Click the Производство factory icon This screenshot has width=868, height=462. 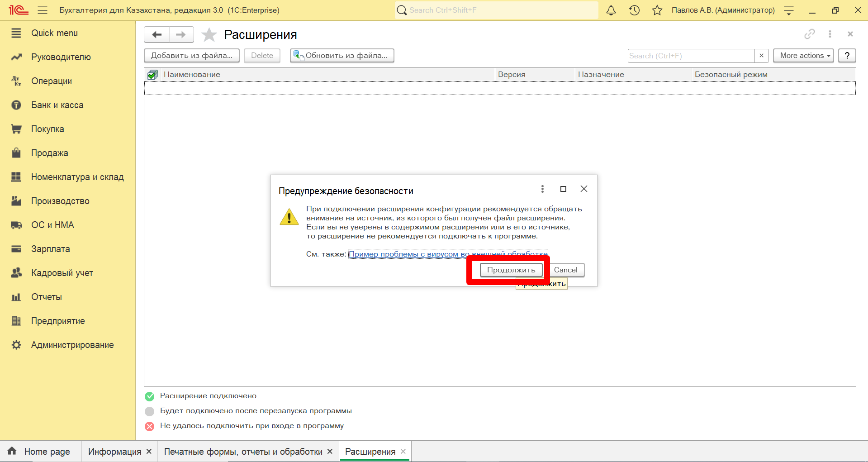pos(16,201)
